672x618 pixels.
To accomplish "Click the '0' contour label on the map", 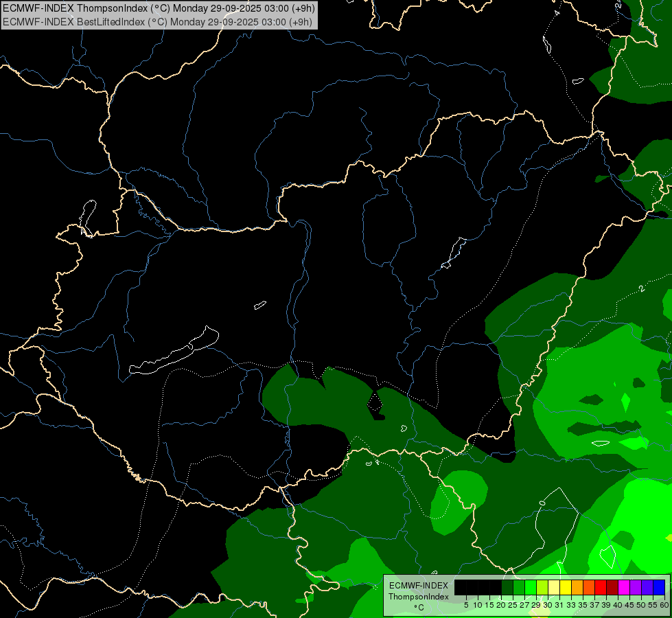I will point(542,502).
